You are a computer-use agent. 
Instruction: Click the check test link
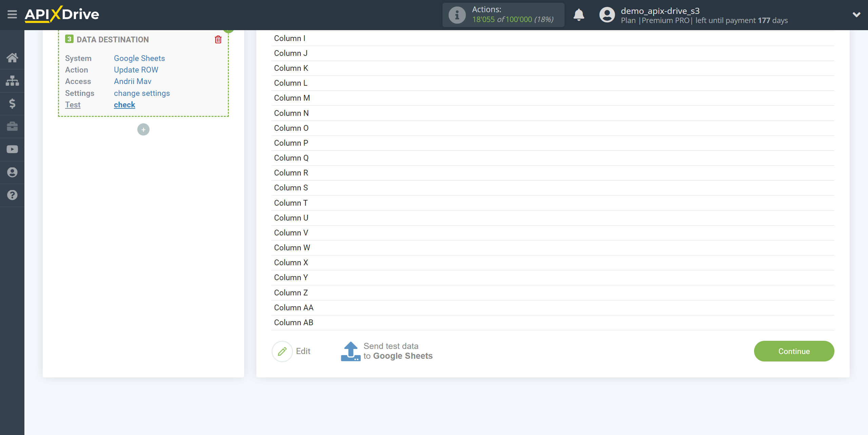click(124, 104)
